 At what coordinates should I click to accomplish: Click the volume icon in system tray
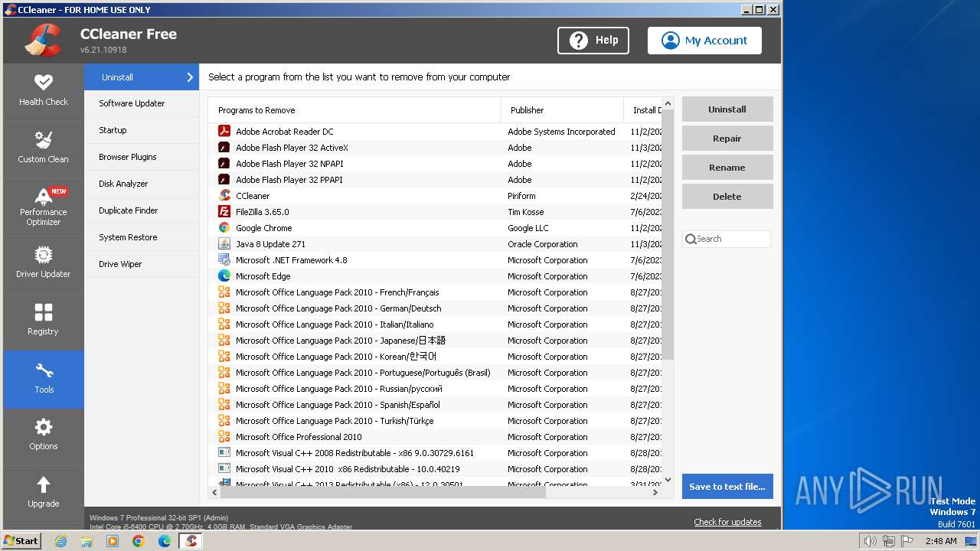click(x=870, y=541)
